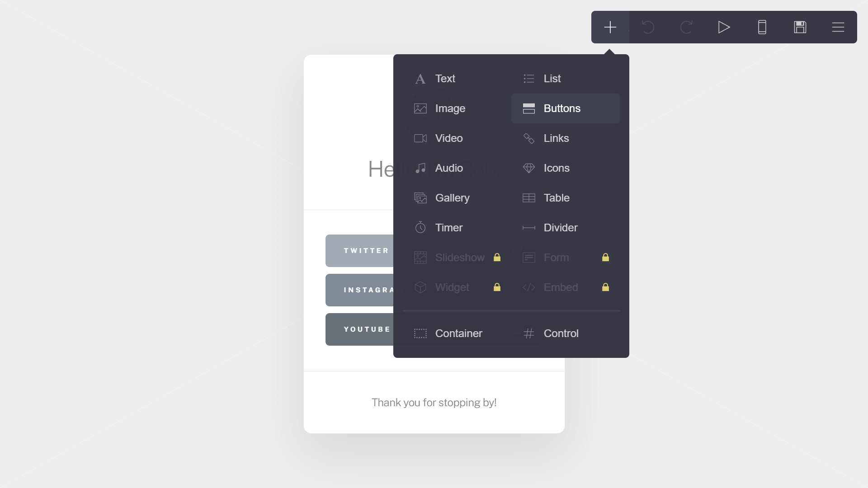Toggle the mobile view icon

[x=762, y=27]
